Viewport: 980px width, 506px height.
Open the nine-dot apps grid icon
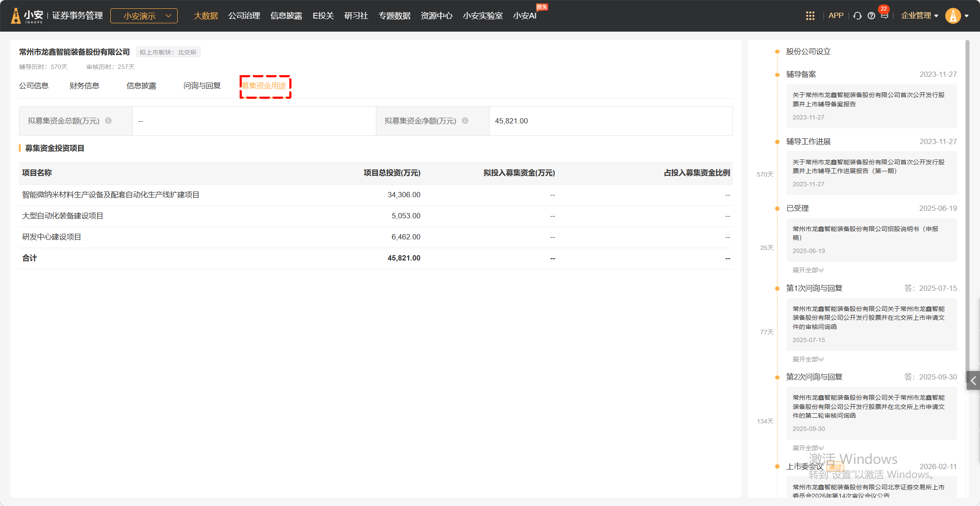810,16
